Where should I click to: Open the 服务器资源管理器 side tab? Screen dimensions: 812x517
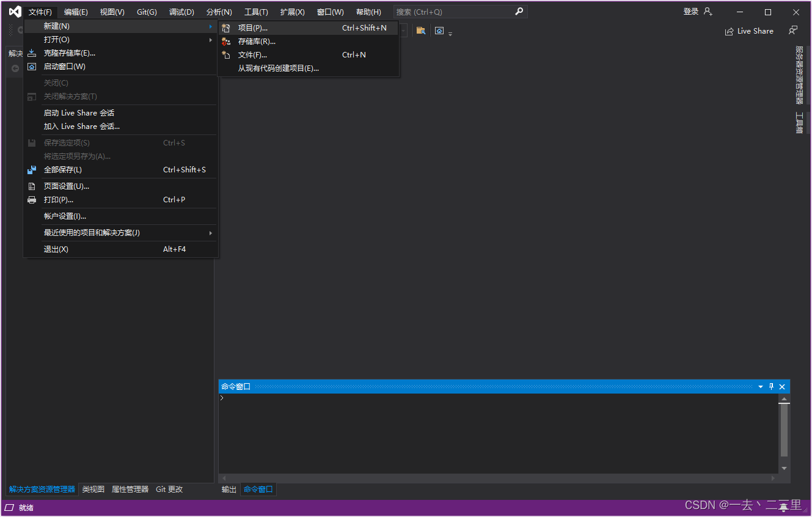pos(799,75)
